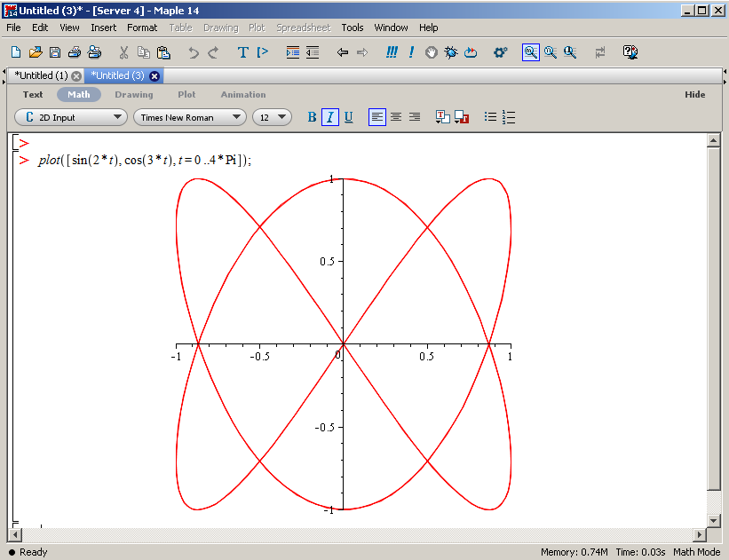Toggle bulleted list

[490, 117]
